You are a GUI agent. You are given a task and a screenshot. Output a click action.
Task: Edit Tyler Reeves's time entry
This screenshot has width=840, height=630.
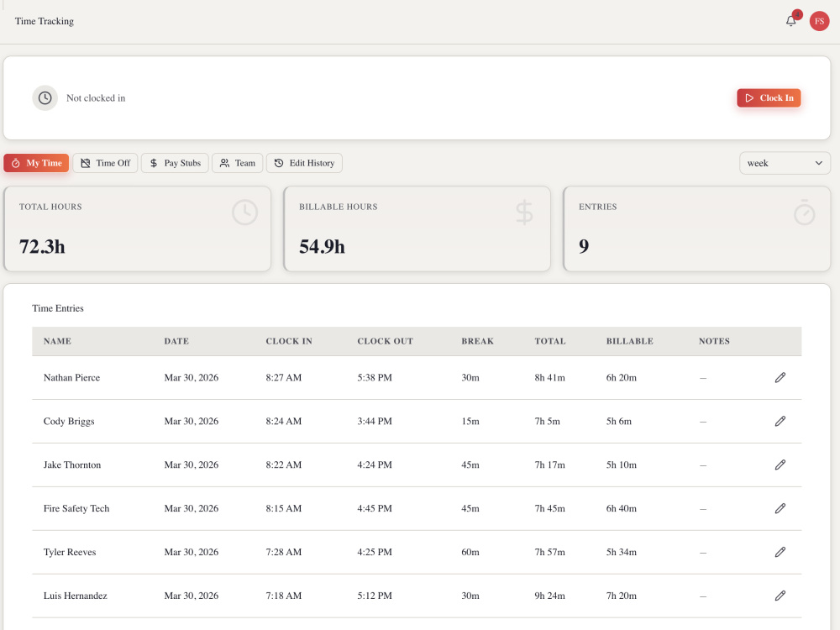[x=780, y=552]
